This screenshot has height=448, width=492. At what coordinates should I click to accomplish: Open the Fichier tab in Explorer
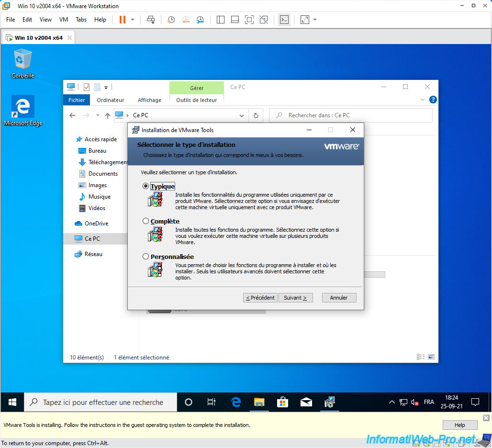[x=77, y=100]
